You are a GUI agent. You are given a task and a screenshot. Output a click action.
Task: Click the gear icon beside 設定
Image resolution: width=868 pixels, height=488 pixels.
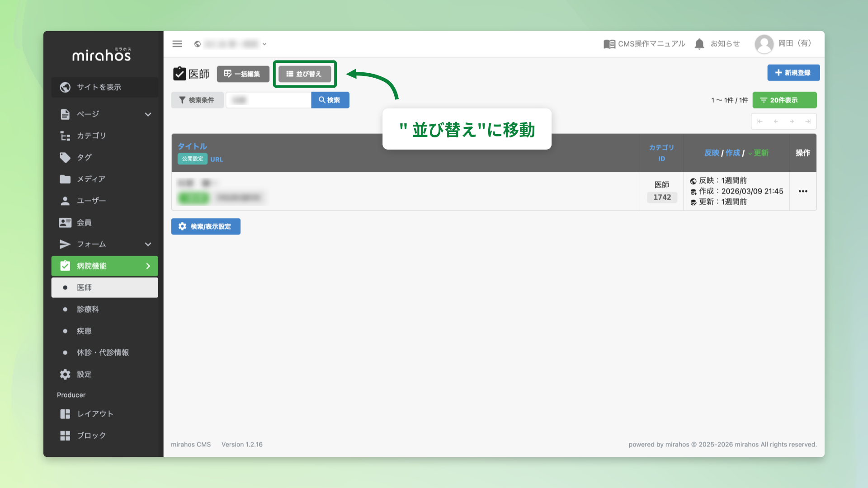65,374
